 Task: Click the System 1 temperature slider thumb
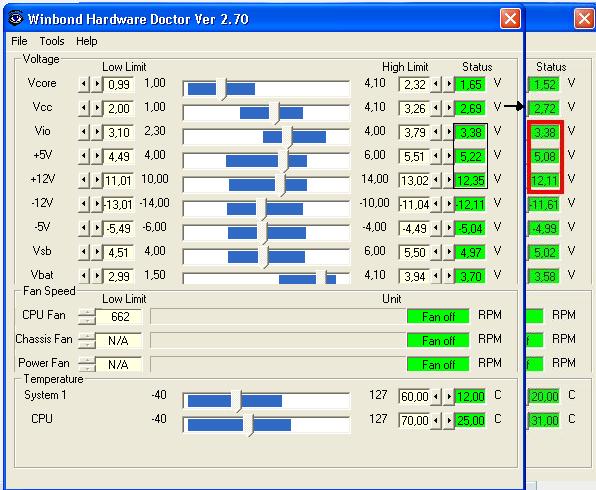pos(236,401)
